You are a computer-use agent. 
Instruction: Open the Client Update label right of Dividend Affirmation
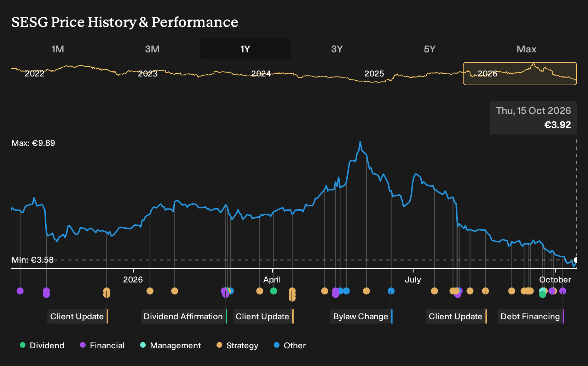click(263, 316)
